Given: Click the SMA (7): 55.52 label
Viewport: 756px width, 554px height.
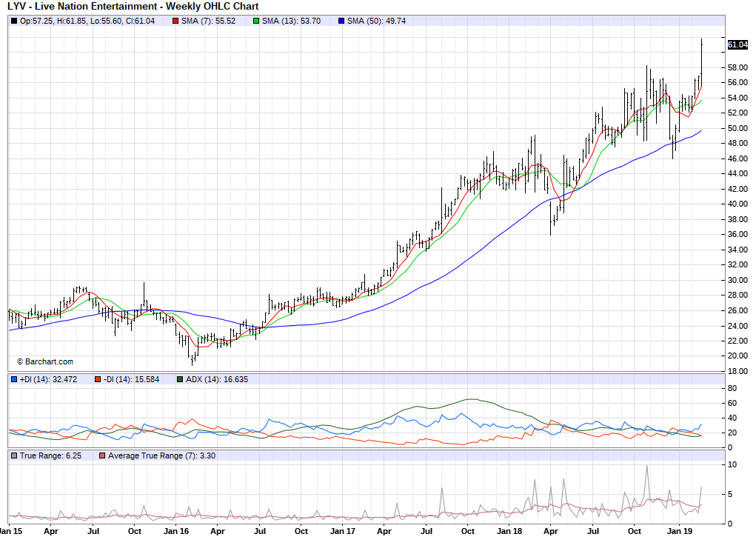Looking at the screenshot, I should (208, 21).
